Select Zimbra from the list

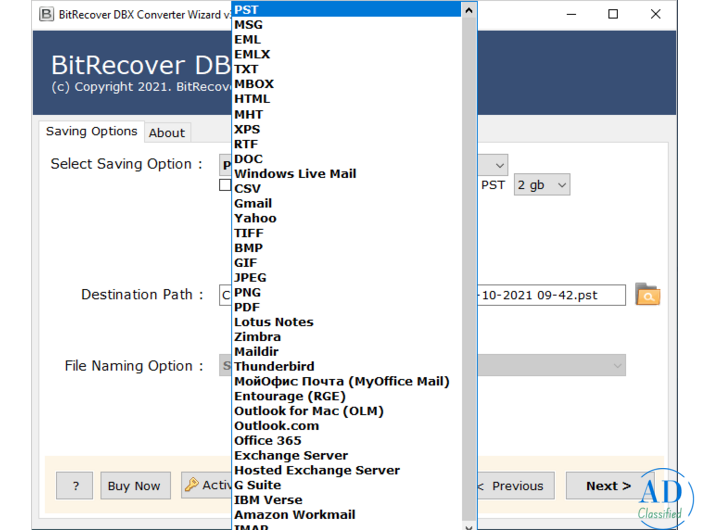347,337
